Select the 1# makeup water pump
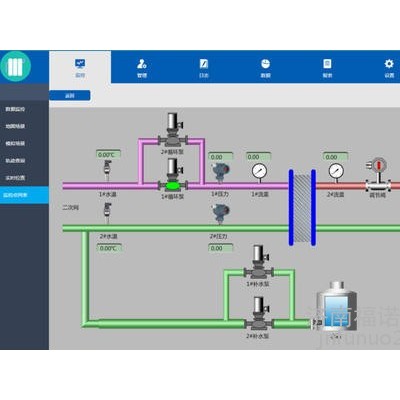The image size is (400, 400). coord(258,262)
